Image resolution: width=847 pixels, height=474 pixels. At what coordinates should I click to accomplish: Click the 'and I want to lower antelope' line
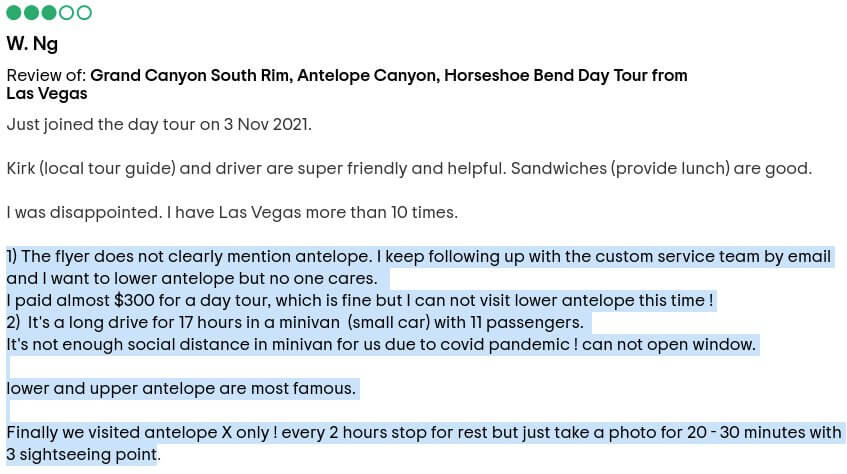click(x=192, y=279)
